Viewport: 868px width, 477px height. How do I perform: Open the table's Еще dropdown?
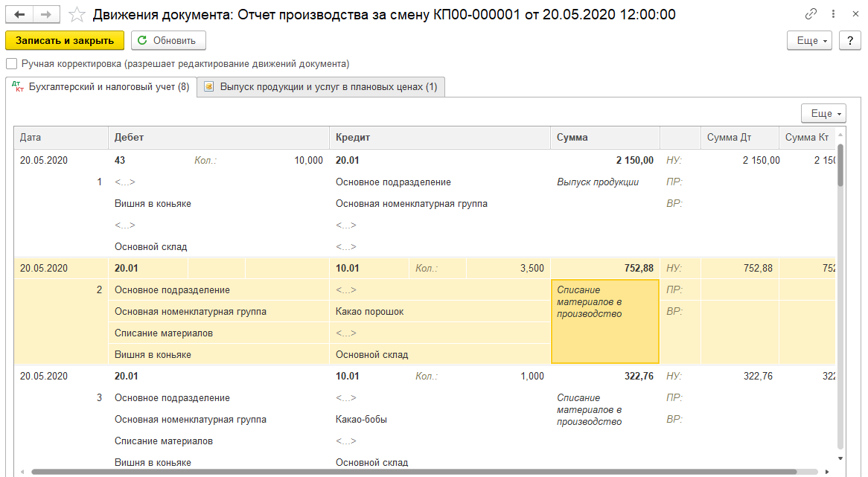[x=823, y=113]
